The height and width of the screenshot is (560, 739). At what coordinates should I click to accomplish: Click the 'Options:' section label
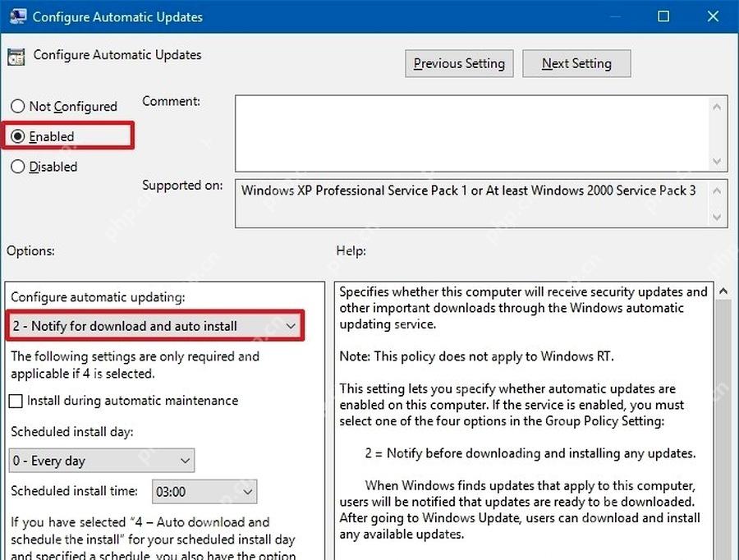pos(30,250)
